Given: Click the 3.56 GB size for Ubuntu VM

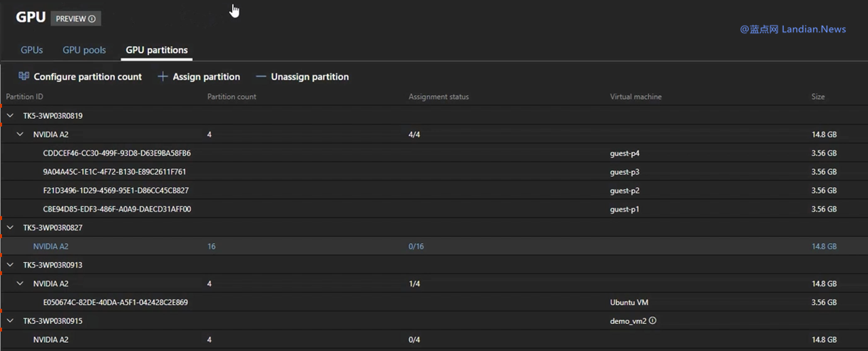Looking at the screenshot, I should coord(824,302).
